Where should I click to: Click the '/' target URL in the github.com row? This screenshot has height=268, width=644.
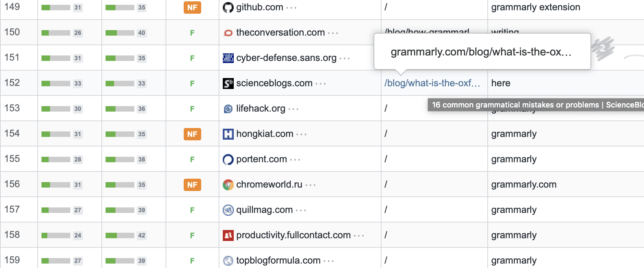pos(386,7)
